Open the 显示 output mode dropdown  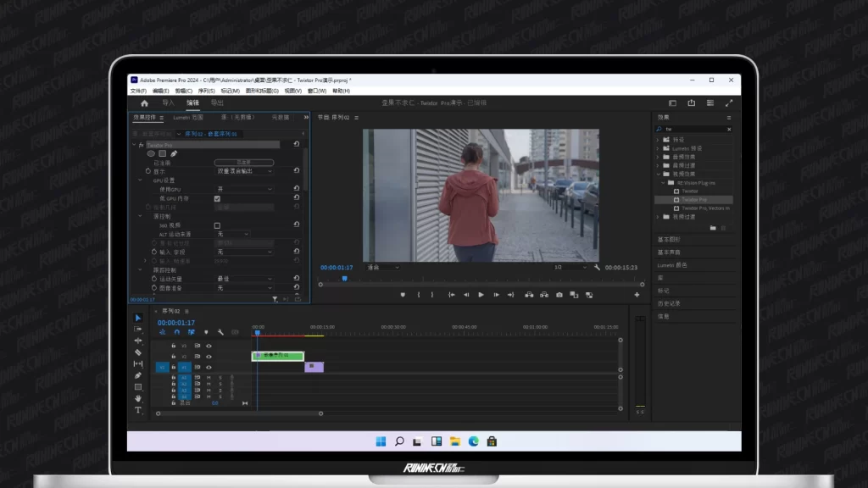pos(243,171)
